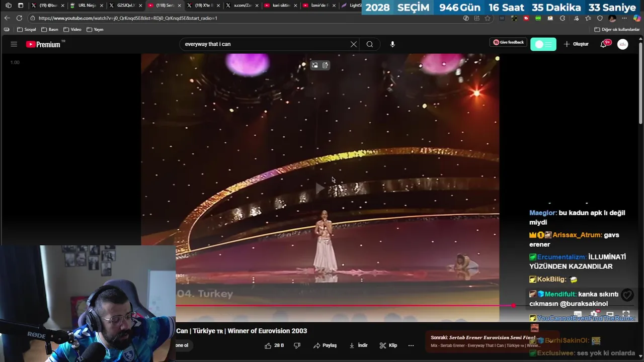644x362 pixels.
Task: Click the '04. Turkey' caption in video
Action: pyautogui.click(x=204, y=294)
